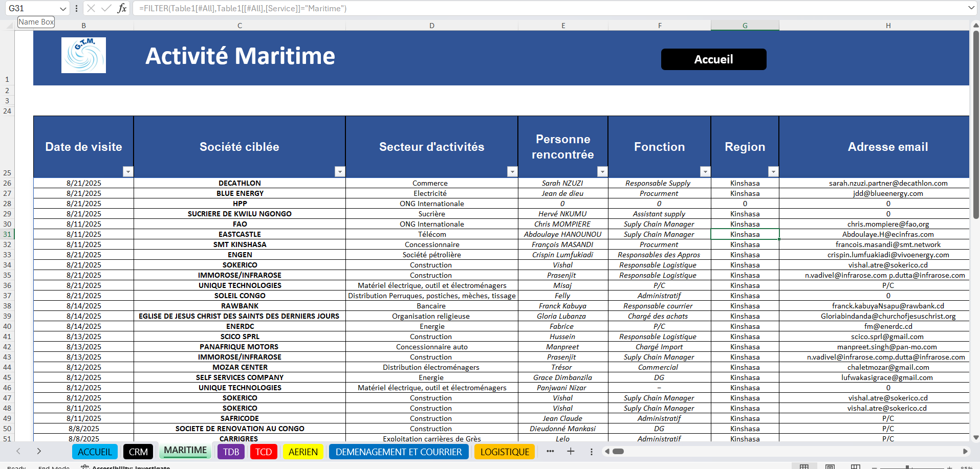
Task: Switch to the ACCUEIL sheet tab
Action: click(95, 452)
